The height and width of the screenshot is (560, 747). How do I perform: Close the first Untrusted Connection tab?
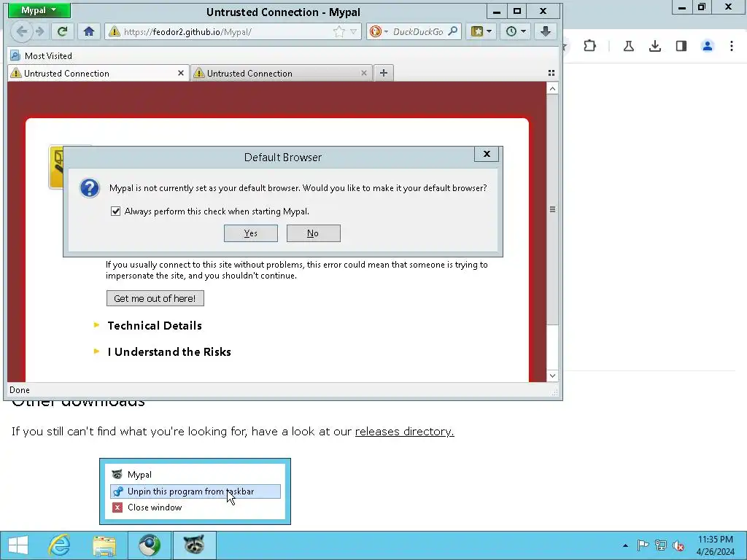click(x=181, y=73)
